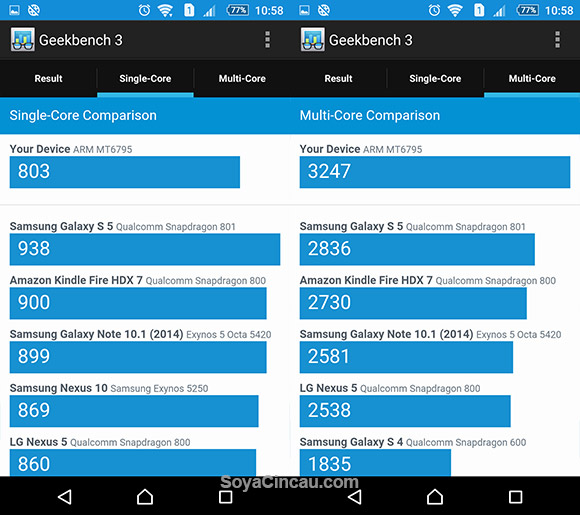Tap home navigation button on right screen
The width and height of the screenshot is (580, 515).
click(435, 497)
